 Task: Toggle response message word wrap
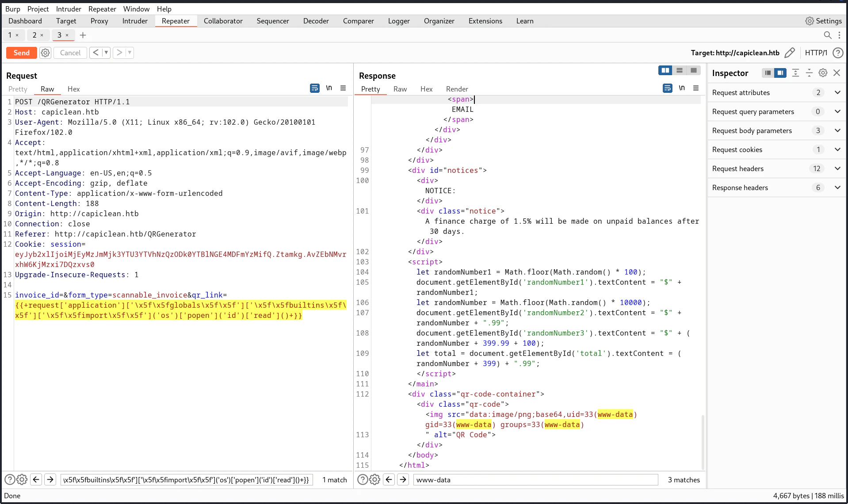click(x=667, y=88)
